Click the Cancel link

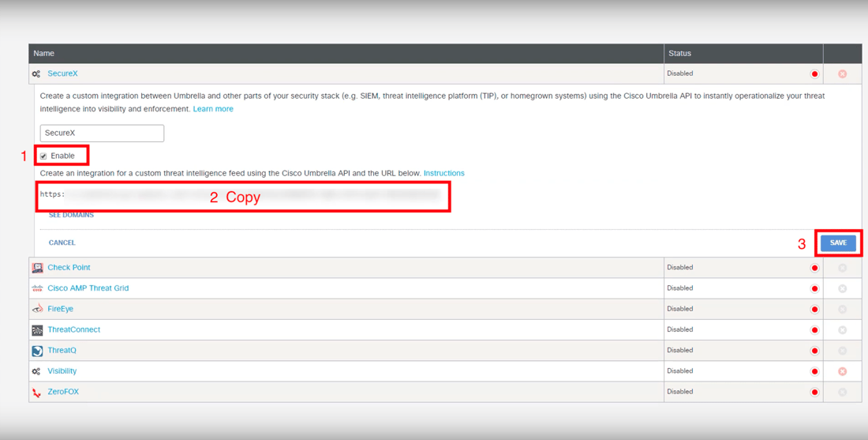(62, 243)
